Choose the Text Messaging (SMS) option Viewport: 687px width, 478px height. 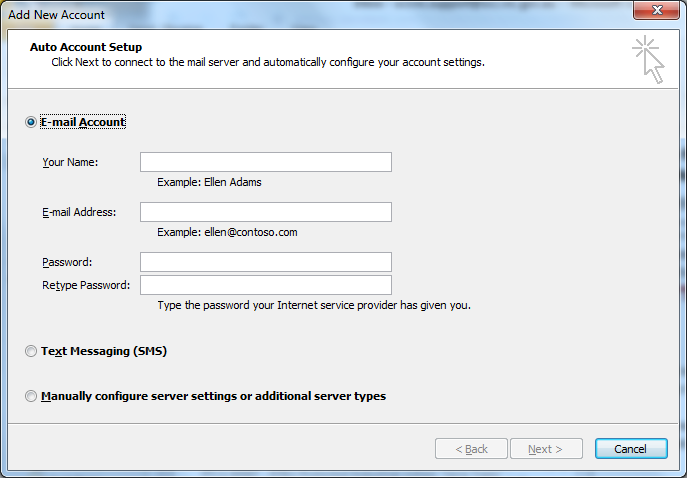31,352
